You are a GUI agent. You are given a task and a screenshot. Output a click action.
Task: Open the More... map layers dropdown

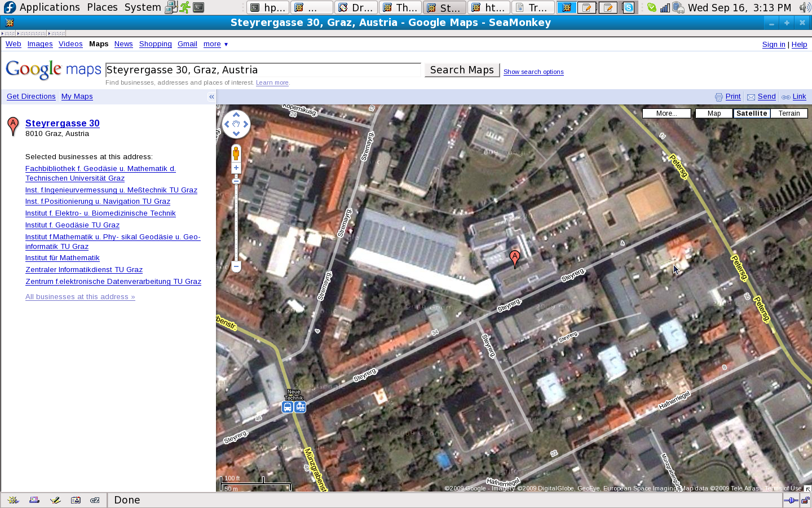coord(667,113)
